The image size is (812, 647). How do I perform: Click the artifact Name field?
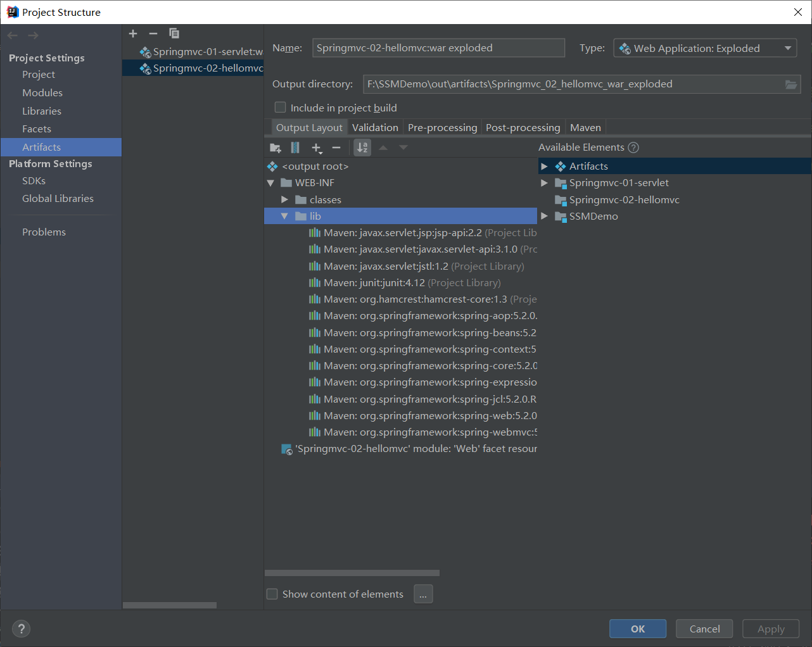point(438,48)
